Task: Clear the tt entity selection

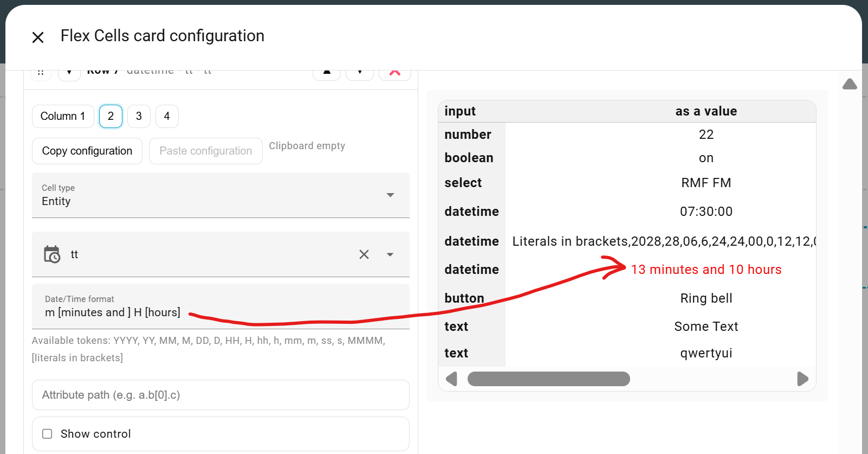Action: [364, 254]
